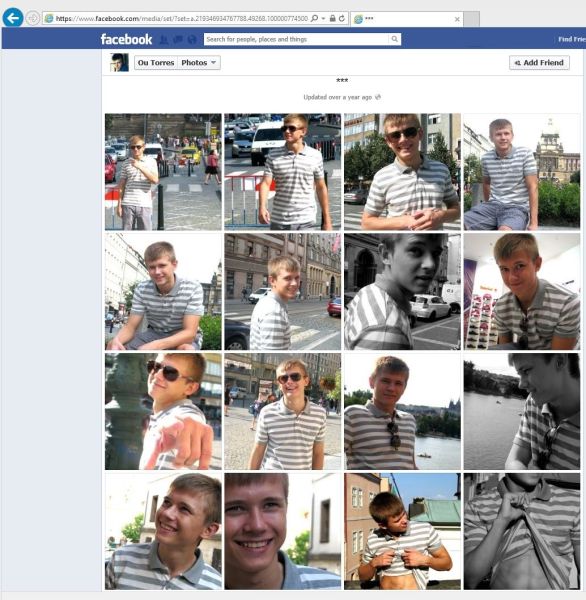Click the Ou Torres profile button
The height and width of the screenshot is (600, 586).
click(x=156, y=63)
